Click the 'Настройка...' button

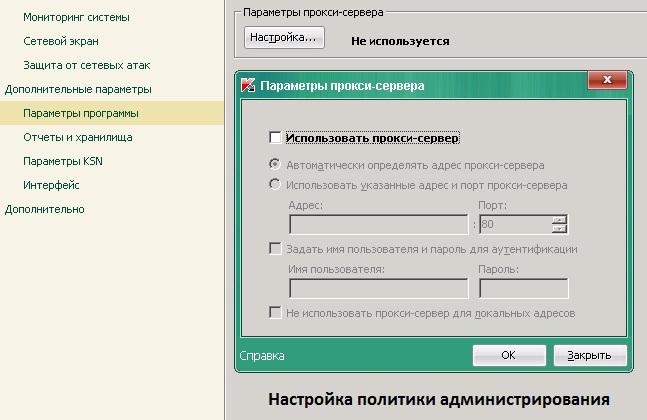point(284,37)
